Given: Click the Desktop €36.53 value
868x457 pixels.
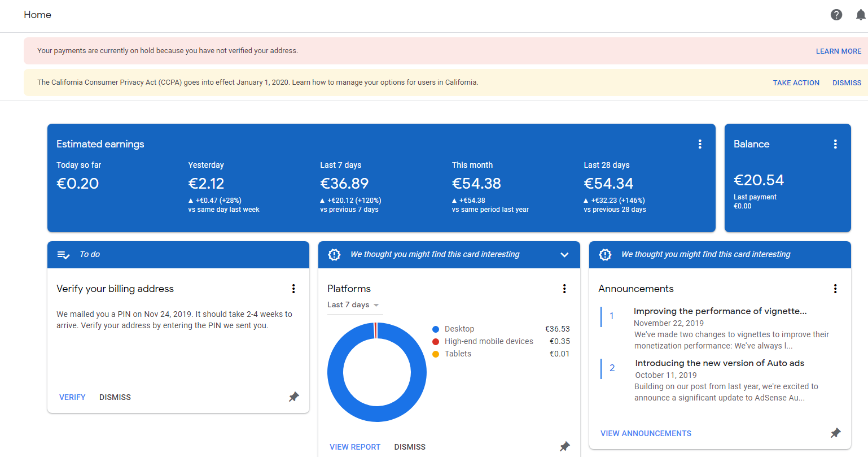Looking at the screenshot, I should 557,329.
